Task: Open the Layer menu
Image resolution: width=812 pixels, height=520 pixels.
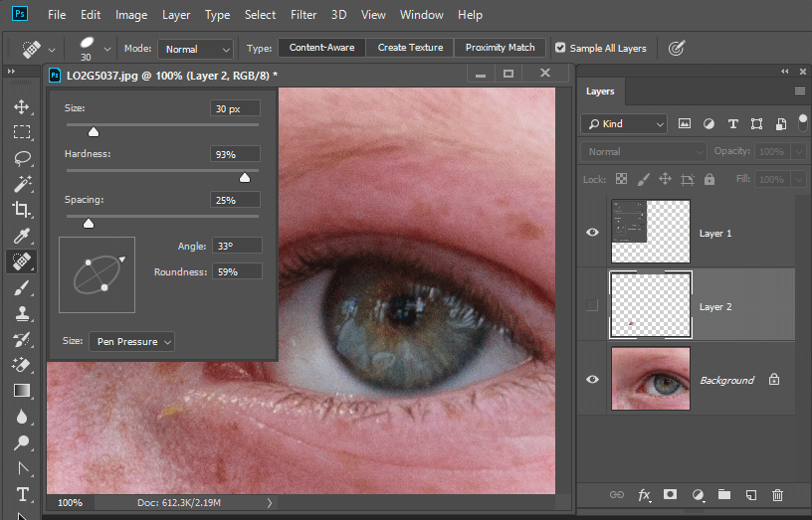Action: (x=176, y=15)
